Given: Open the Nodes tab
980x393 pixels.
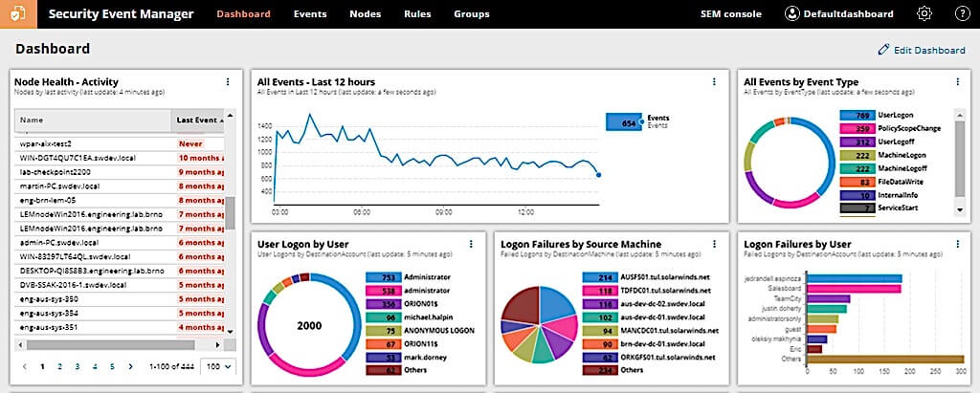Looking at the screenshot, I should (365, 13).
